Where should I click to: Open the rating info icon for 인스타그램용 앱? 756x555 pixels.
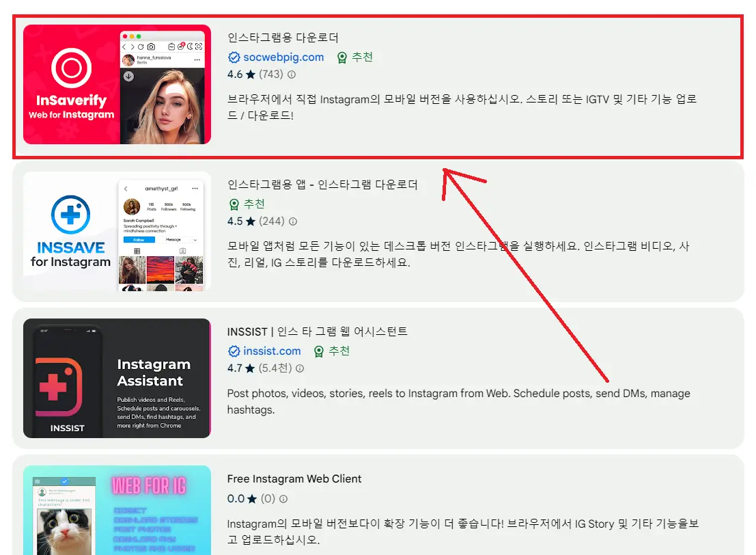pyautogui.click(x=294, y=221)
